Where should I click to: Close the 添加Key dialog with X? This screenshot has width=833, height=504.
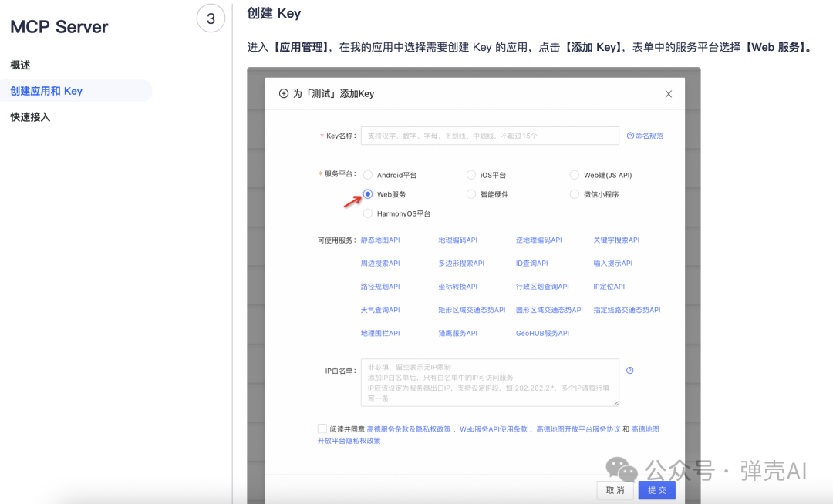tap(668, 94)
